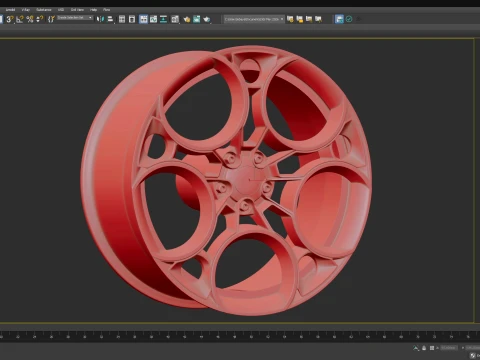Click Edit Named Selection Sets icon

tap(51, 19)
